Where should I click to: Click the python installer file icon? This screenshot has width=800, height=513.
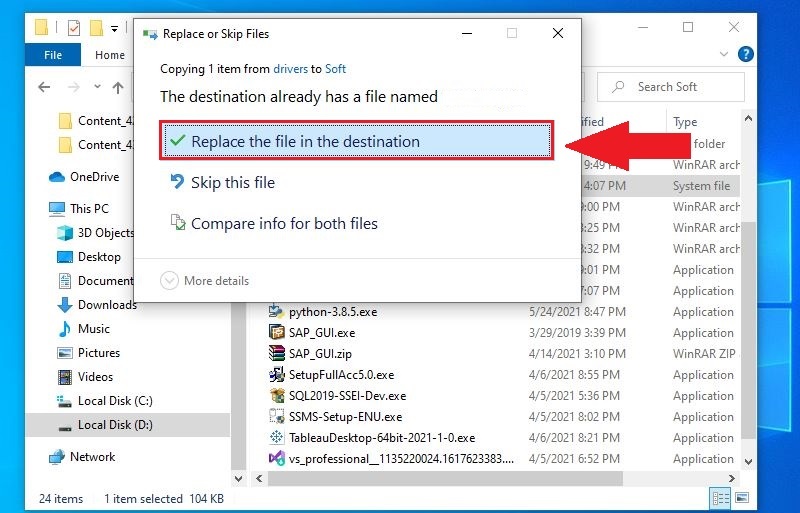point(276,311)
